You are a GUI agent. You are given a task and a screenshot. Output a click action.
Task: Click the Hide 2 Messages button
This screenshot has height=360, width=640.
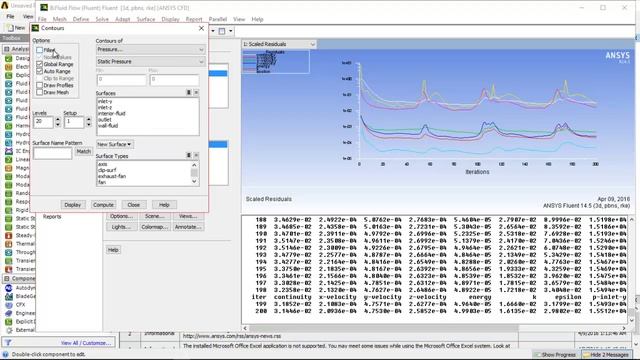[608, 355]
